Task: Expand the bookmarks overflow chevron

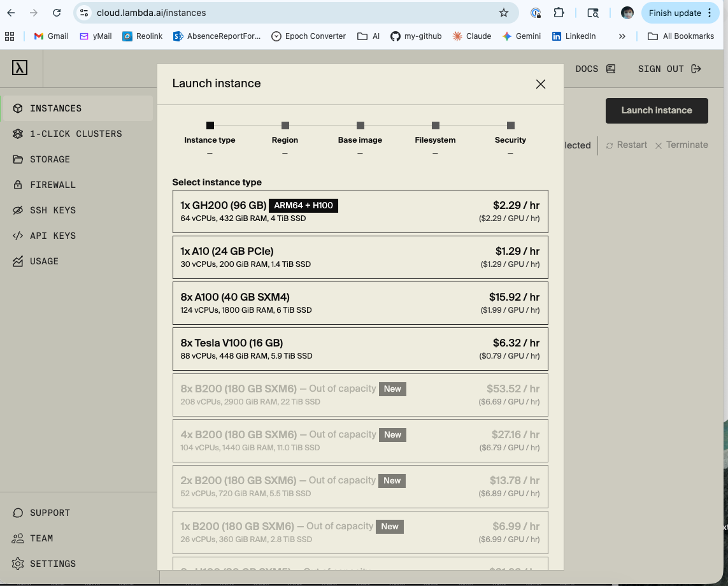Action: pos(622,36)
